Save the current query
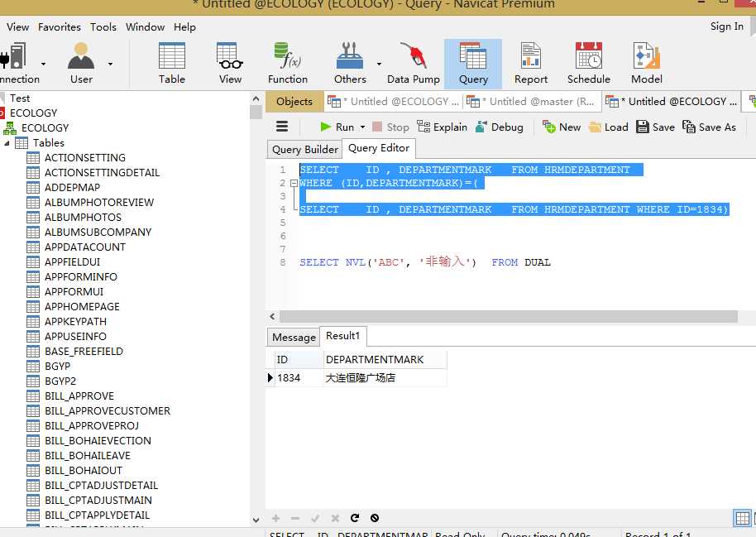This screenshot has width=756, height=537. [655, 127]
